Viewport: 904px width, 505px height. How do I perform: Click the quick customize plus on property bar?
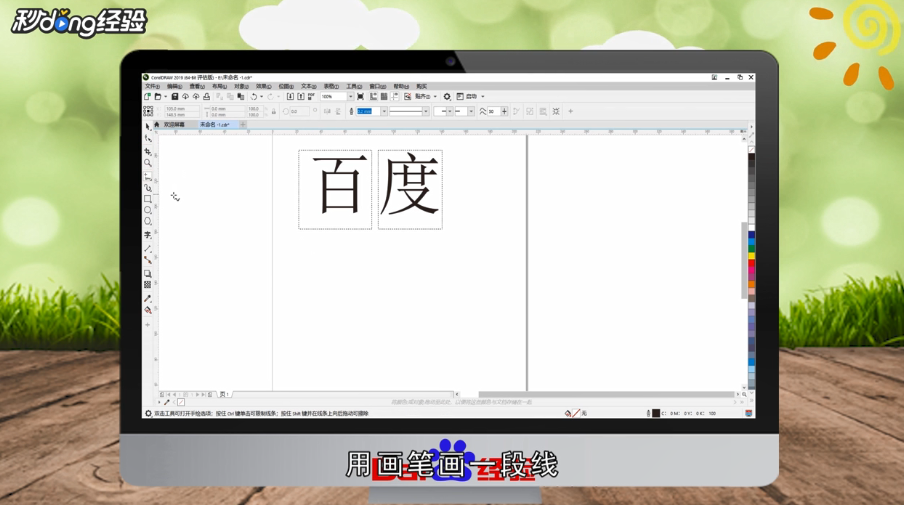(570, 111)
